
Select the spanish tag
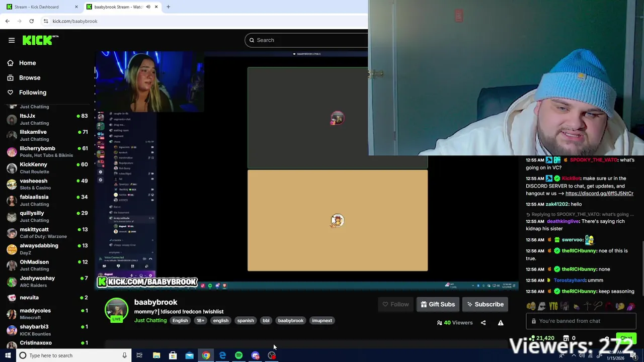246,321
